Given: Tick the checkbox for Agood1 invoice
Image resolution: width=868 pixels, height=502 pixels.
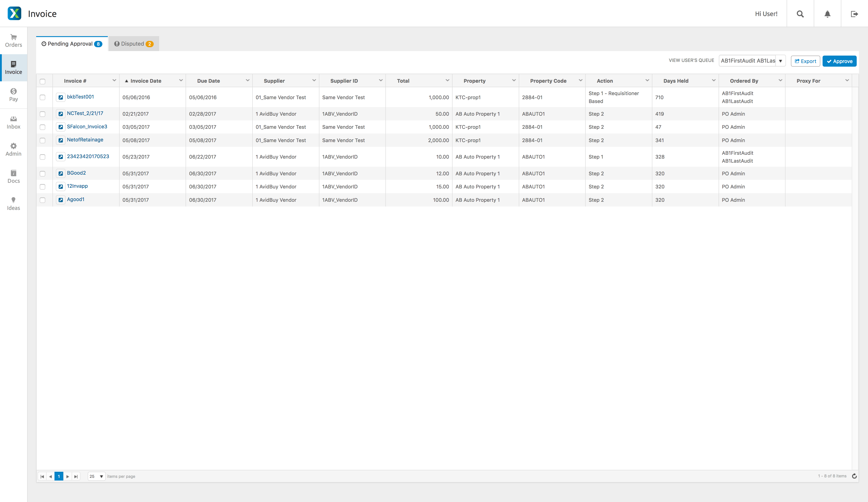Looking at the screenshot, I should pyautogui.click(x=43, y=200).
